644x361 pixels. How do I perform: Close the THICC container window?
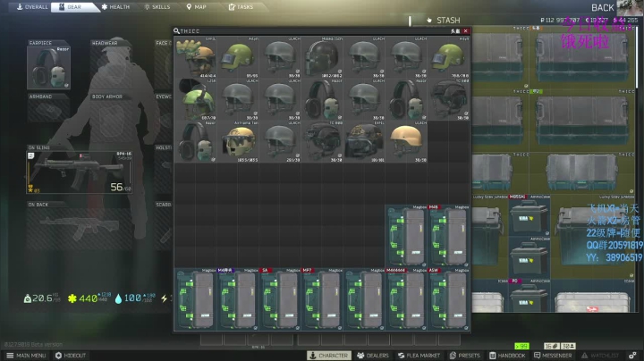pos(466,30)
